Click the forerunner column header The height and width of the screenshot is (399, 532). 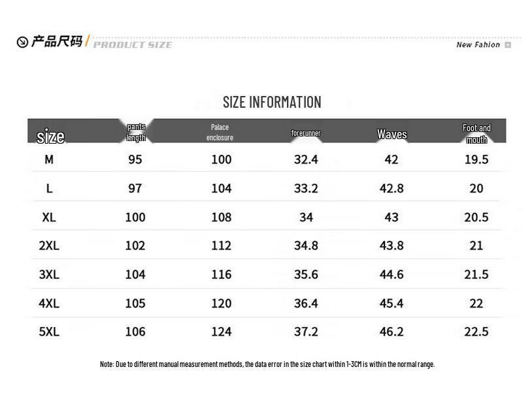(x=306, y=133)
